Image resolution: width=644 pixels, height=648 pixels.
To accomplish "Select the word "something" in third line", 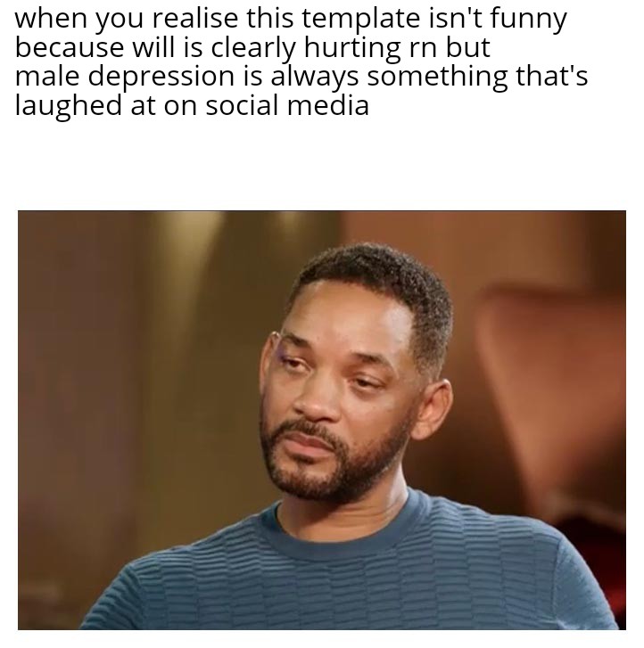I will pos(437,78).
